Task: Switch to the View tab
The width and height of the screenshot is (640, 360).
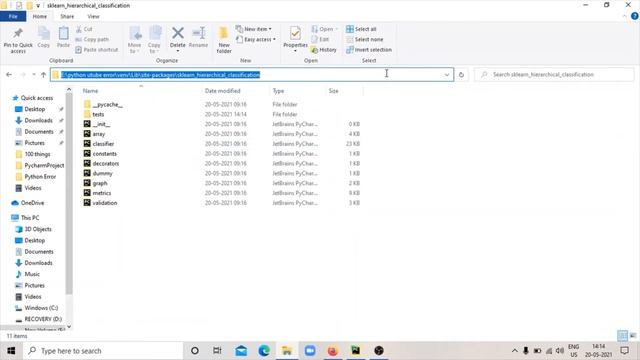Action: pos(93,16)
